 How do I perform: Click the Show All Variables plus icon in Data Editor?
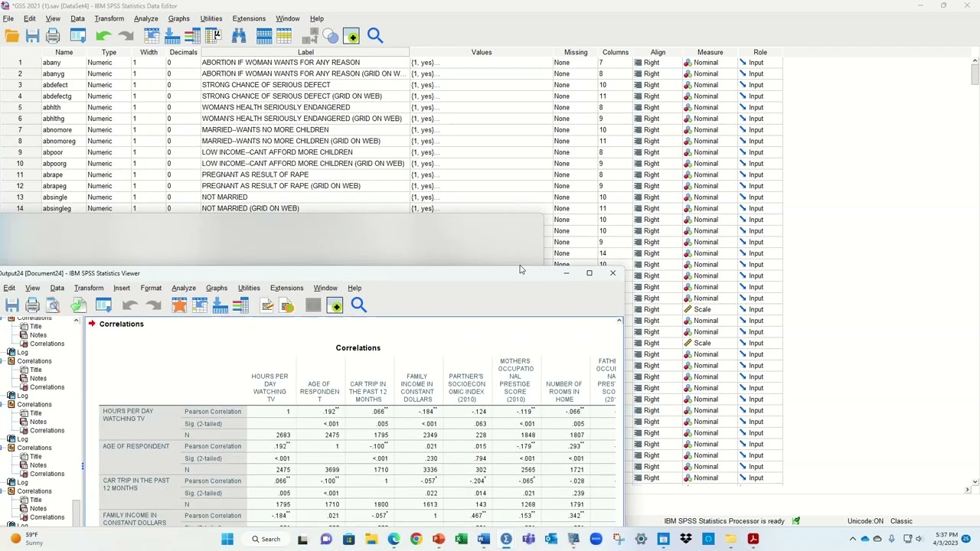[x=351, y=36]
